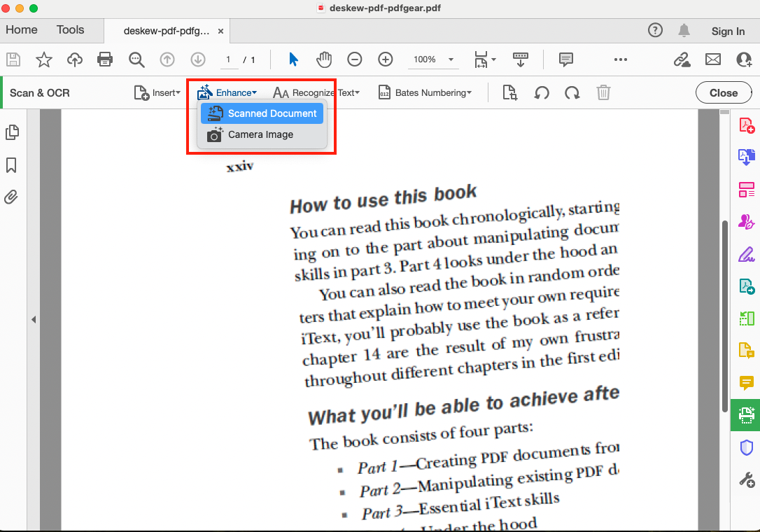Click the vertical document scrollbar

[724, 316]
